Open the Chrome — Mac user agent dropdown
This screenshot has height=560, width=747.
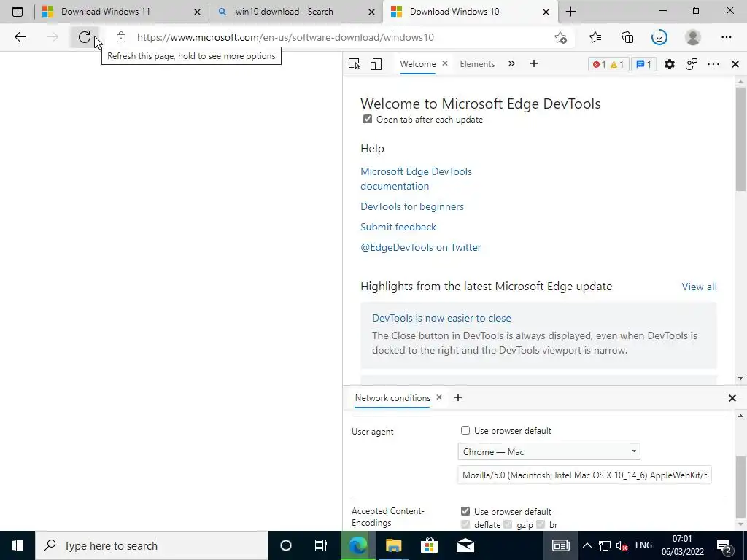549,451
